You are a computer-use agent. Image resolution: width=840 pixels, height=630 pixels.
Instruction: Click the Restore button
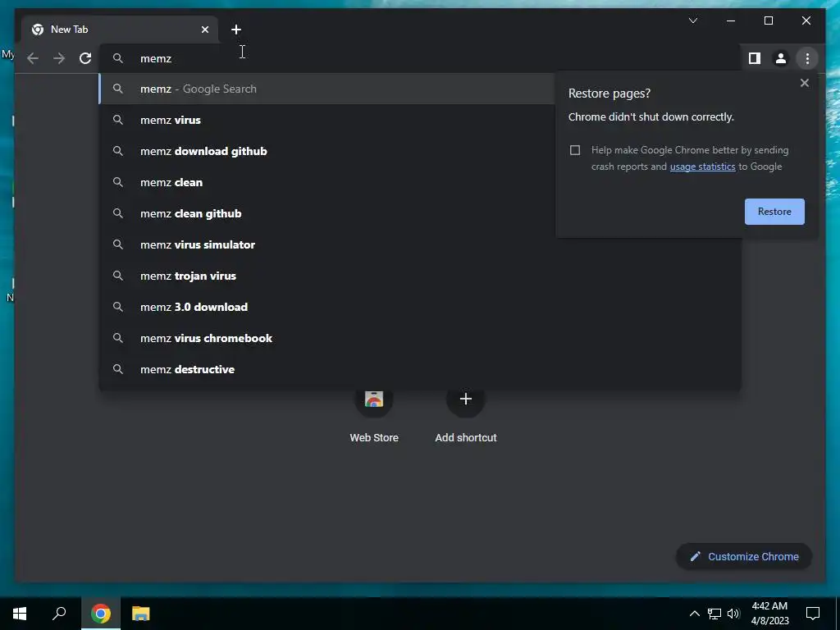tap(774, 212)
